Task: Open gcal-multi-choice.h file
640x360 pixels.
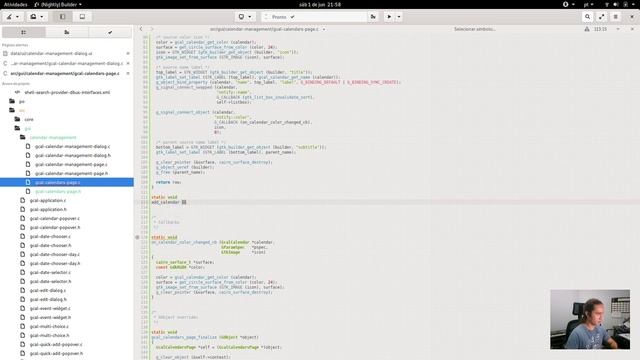Action: (x=49, y=335)
